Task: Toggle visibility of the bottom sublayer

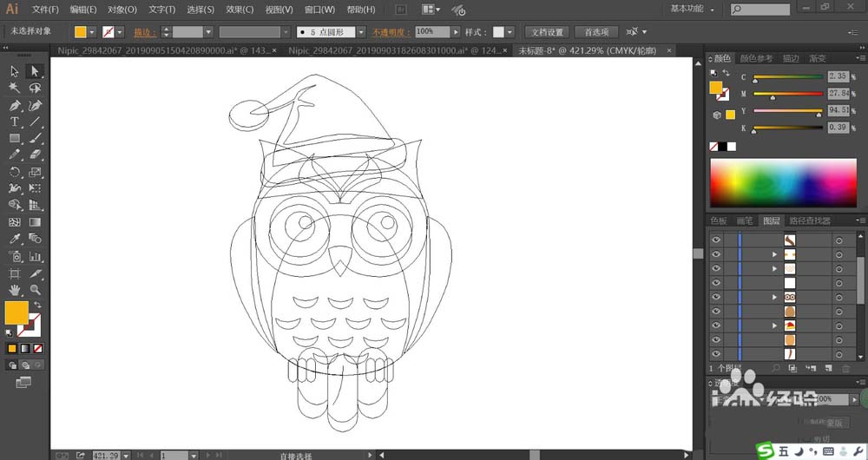Action: (x=716, y=354)
